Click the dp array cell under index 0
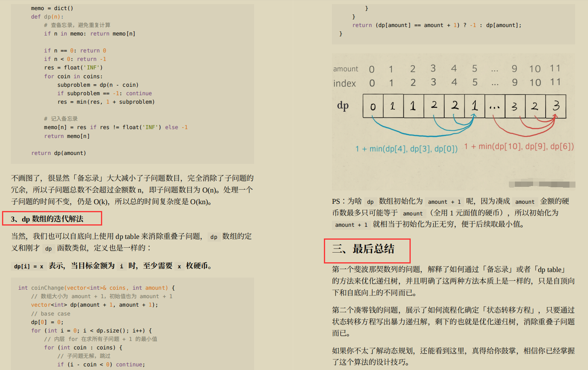 pyautogui.click(x=373, y=106)
